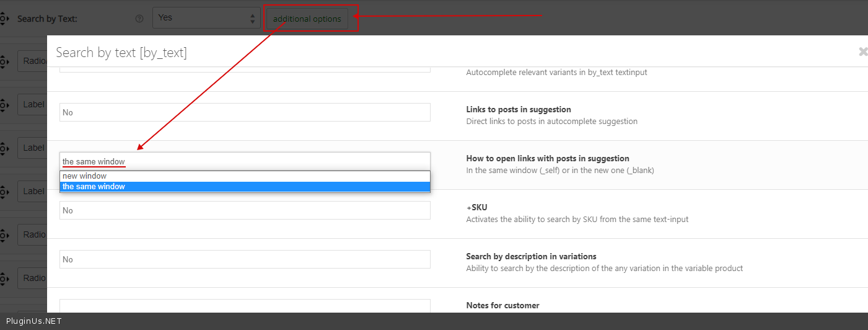The height and width of the screenshot is (330, 868).
Task: Click the additional options button
Action: 307,19
